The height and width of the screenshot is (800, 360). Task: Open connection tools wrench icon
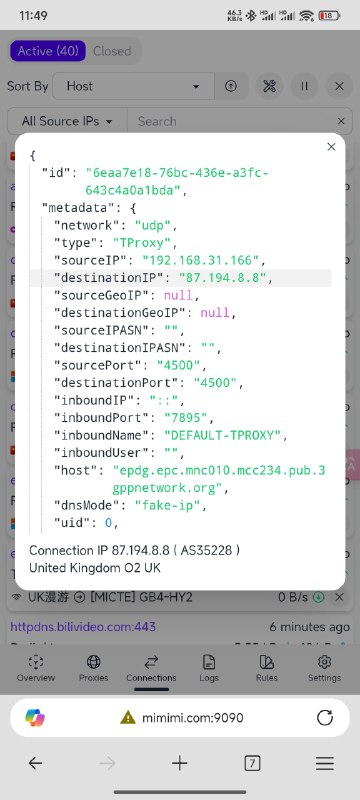[269, 86]
